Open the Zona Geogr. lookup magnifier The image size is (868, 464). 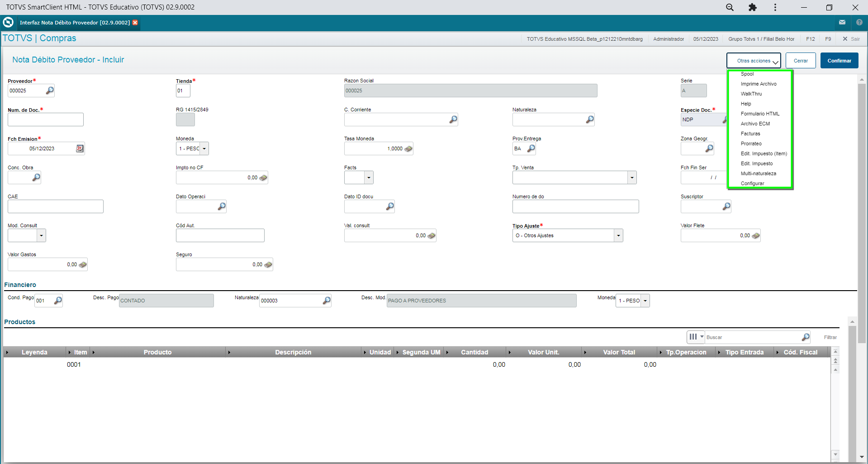click(709, 148)
